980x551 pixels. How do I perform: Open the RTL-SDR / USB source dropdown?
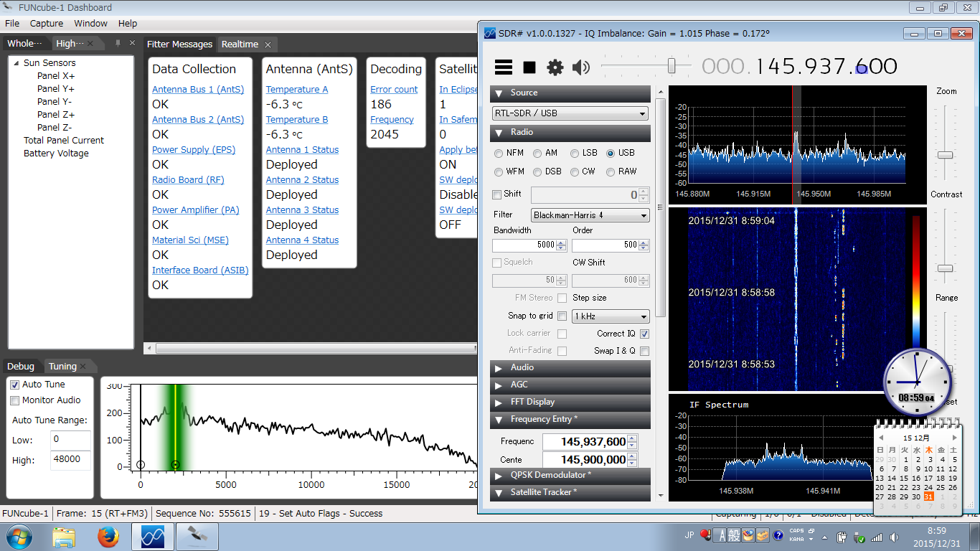tap(570, 113)
